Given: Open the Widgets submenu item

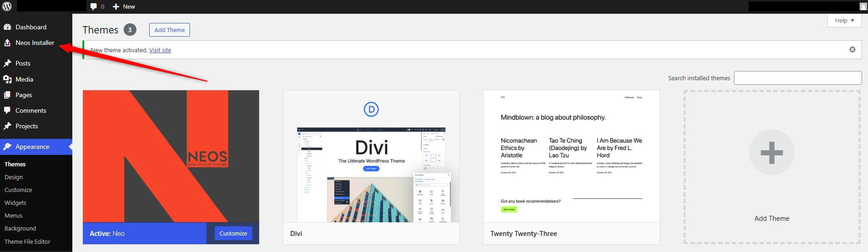Looking at the screenshot, I should pos(16,203).
